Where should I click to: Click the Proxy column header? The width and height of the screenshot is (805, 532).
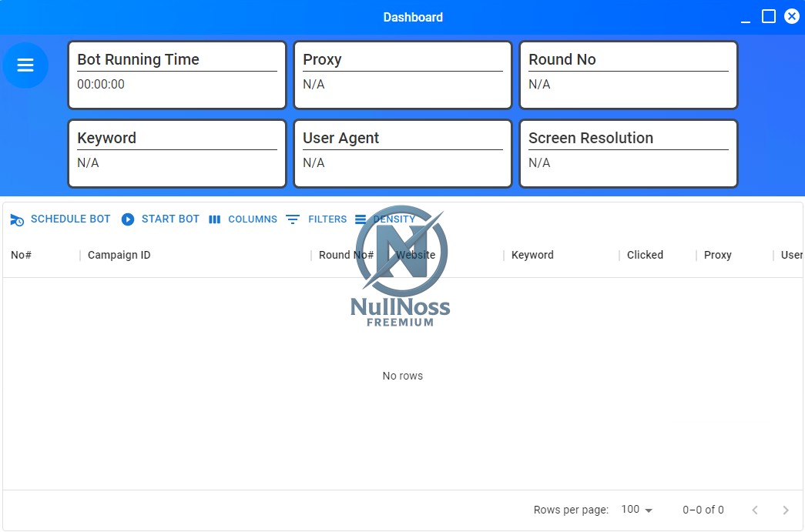pos(717,255)
